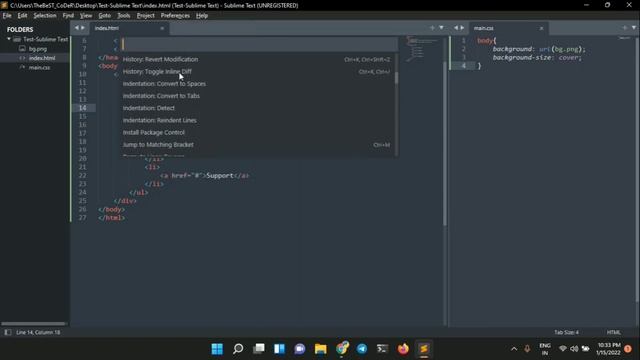Open the Tools menu
Screen dimensions: 640x360
tap(124, 16)
